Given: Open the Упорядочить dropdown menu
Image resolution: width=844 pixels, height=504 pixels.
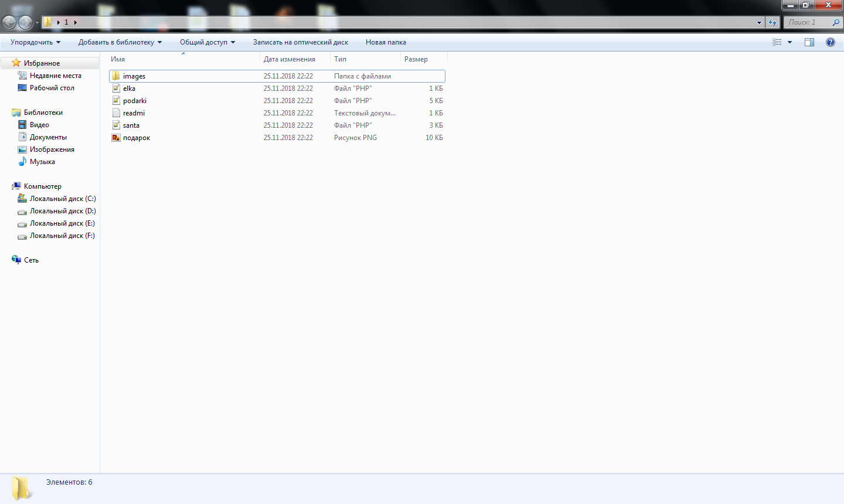Looking at the screenshot, I should [35, 42].
